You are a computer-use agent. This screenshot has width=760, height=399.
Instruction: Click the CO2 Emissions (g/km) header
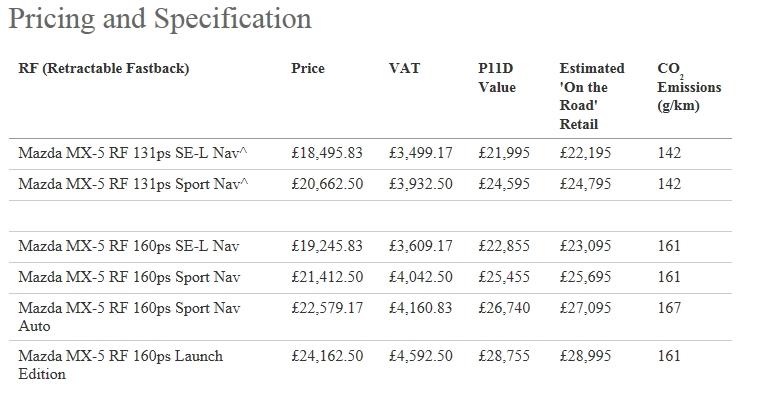pos(689,87)
